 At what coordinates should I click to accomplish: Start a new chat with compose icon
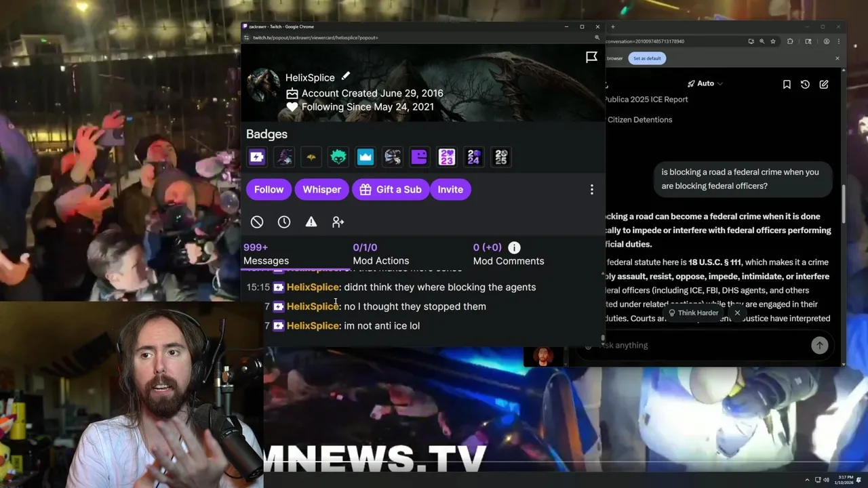pos(823,85)
